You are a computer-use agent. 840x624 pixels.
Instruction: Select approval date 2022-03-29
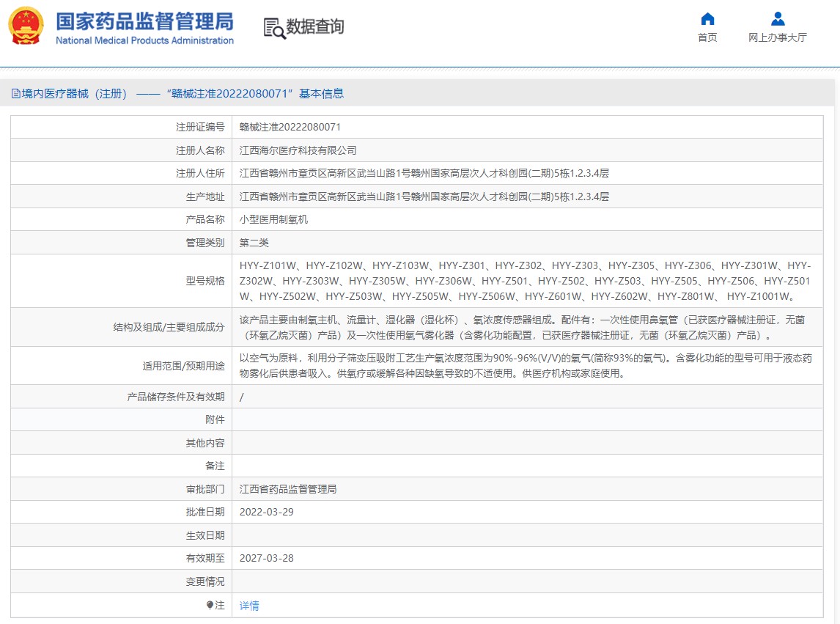[266, 512]
